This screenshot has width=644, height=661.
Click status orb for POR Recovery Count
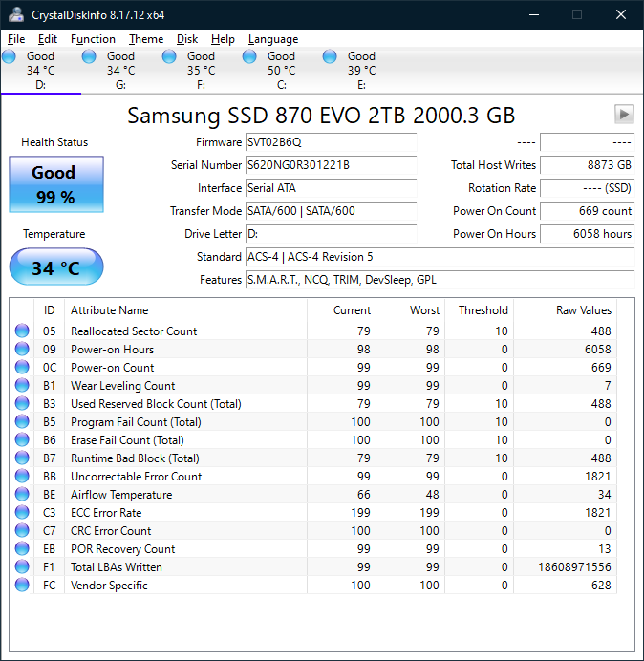pyautogui.click(x=22, y=548)
